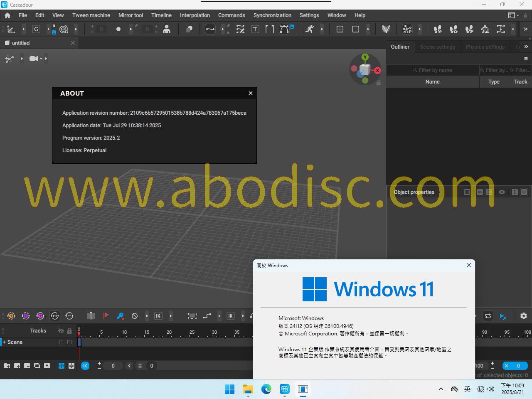Screen dimensions: 532x399
Task: Click the trajectory edit lines icon
Action: click(x=240, y=29)
